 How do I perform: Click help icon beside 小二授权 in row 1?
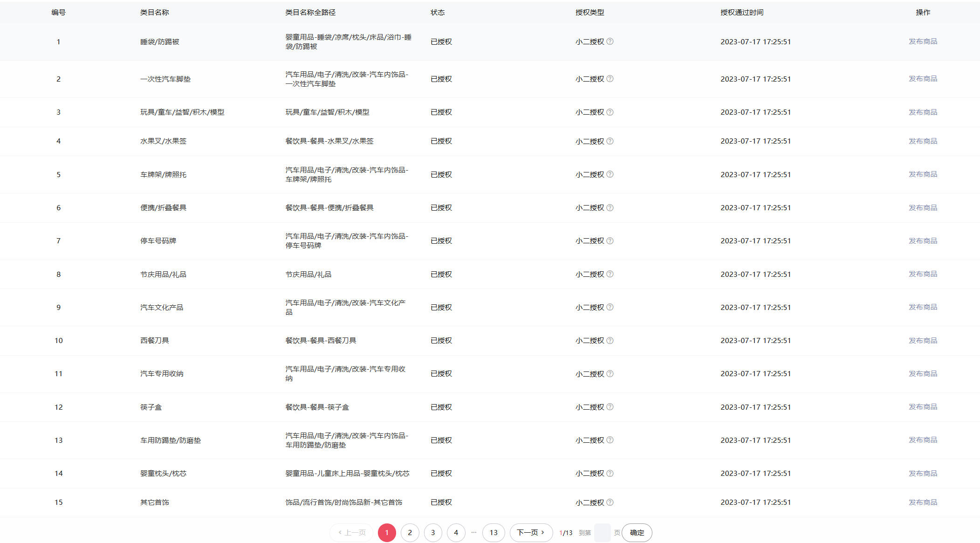click(x=610, y=41)
